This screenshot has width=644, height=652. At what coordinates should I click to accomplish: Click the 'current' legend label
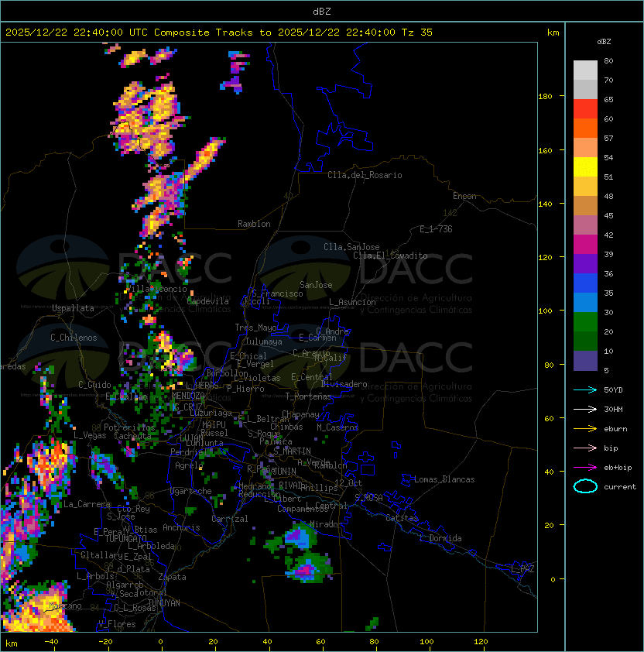[x=620, y=487]
